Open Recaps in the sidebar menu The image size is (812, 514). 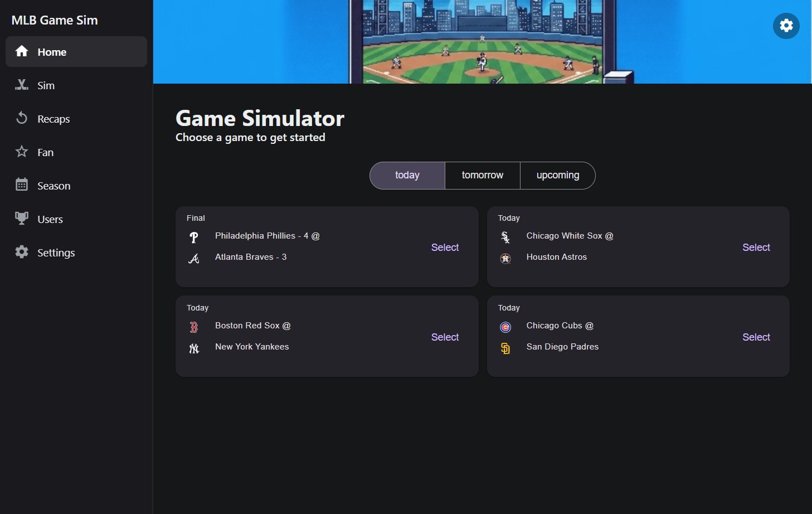coord(76,119)
